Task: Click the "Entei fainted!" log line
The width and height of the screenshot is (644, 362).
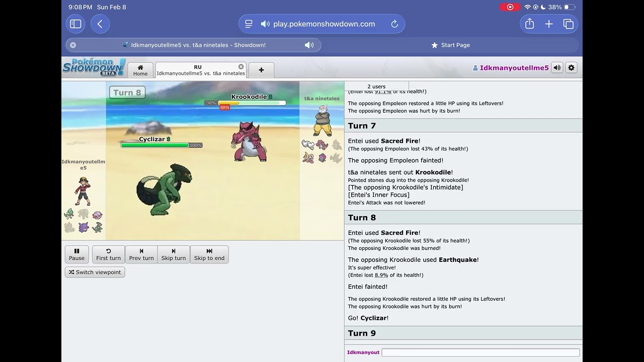Action: click(x=368, y=287)
